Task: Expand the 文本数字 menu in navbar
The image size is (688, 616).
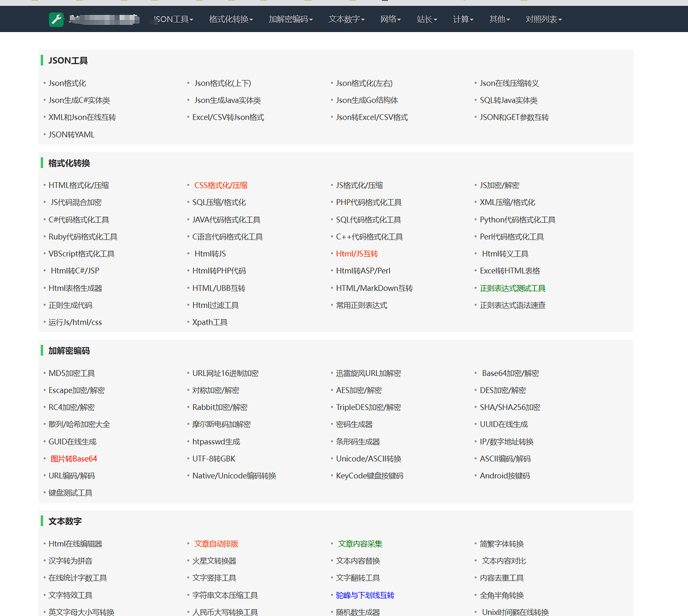Action: point(346,20)
